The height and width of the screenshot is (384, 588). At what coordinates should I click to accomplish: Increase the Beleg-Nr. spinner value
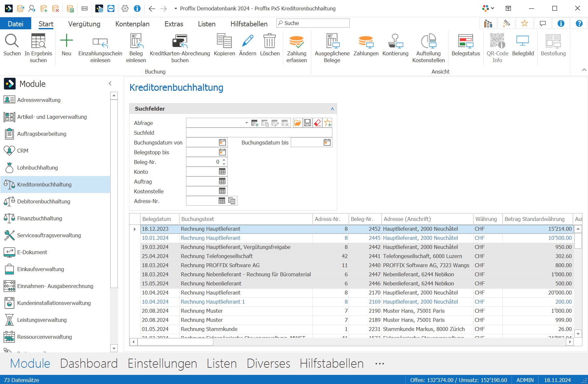(x=224, y=160)
